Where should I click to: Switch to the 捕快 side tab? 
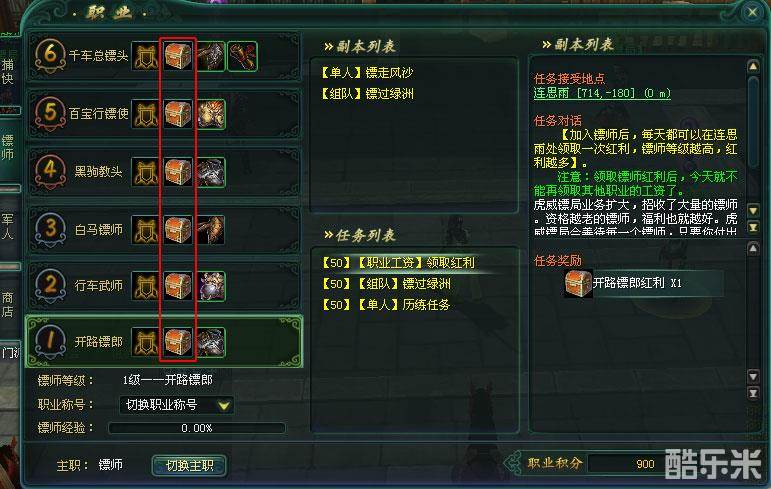[8, 72]
